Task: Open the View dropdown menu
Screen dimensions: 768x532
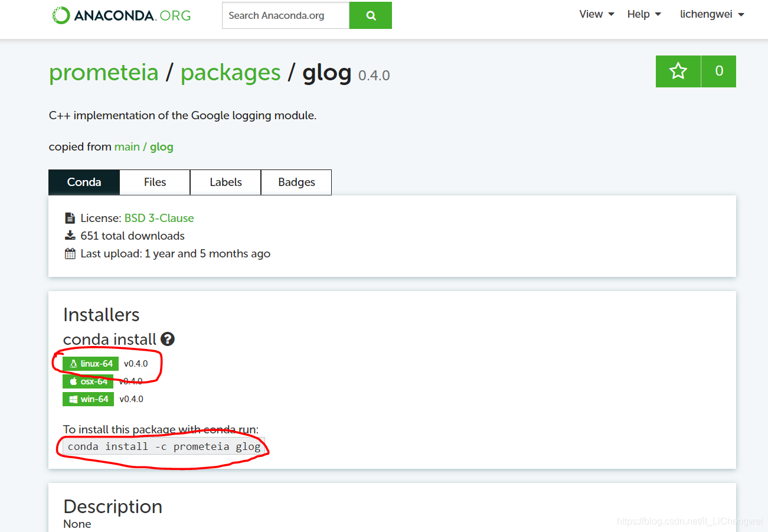Action: (x=597, y=14)
